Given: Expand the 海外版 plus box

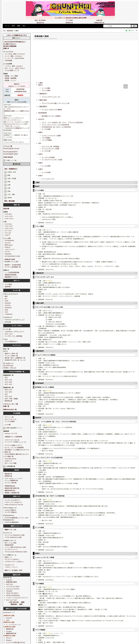Looking at the screenshot, I should (5, 198).
